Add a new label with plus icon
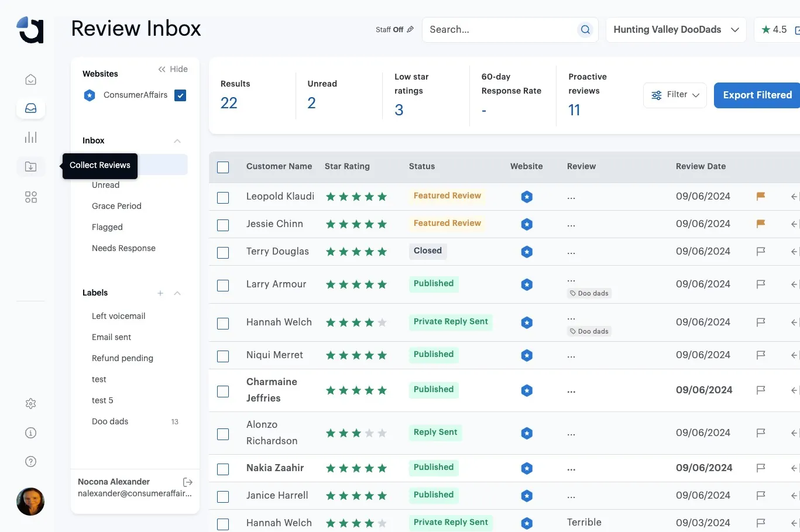800x532 pixels. [x=160, y=293]
